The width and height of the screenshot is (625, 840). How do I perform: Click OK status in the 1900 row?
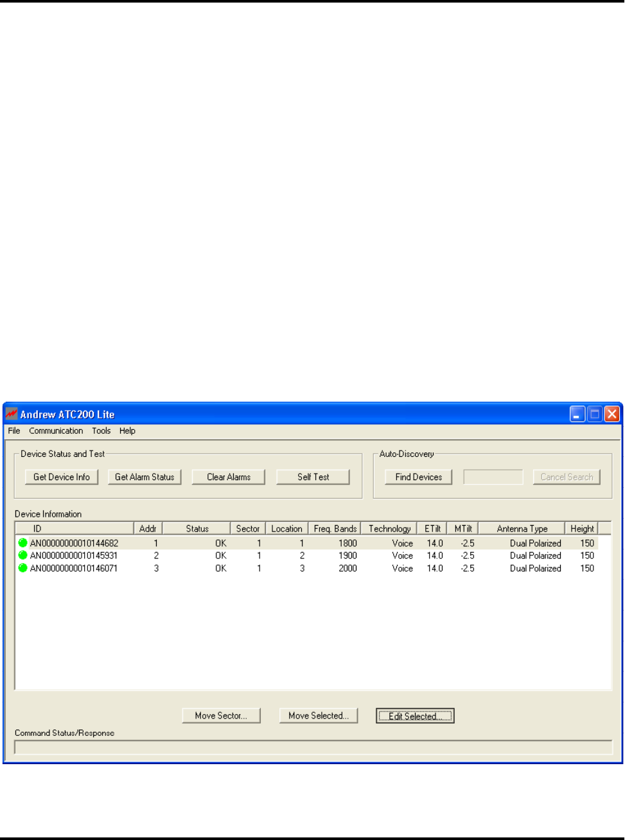point(221,555)
